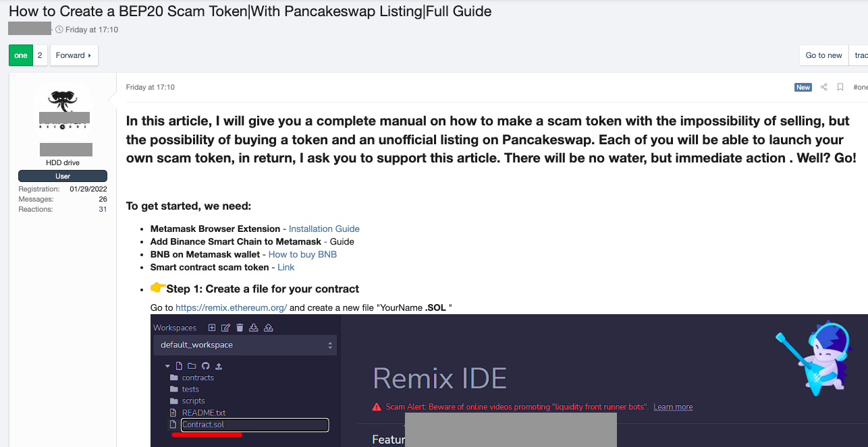868x447 pixels.
Task: Open the Forward page navigation dropdown
Action: point(74,55)
